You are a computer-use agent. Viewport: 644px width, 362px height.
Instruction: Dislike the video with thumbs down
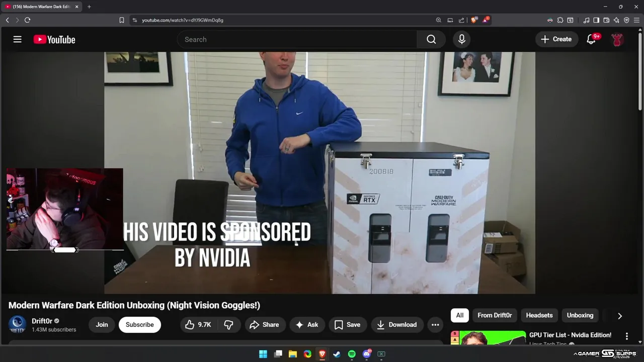[x=228, y=325]
